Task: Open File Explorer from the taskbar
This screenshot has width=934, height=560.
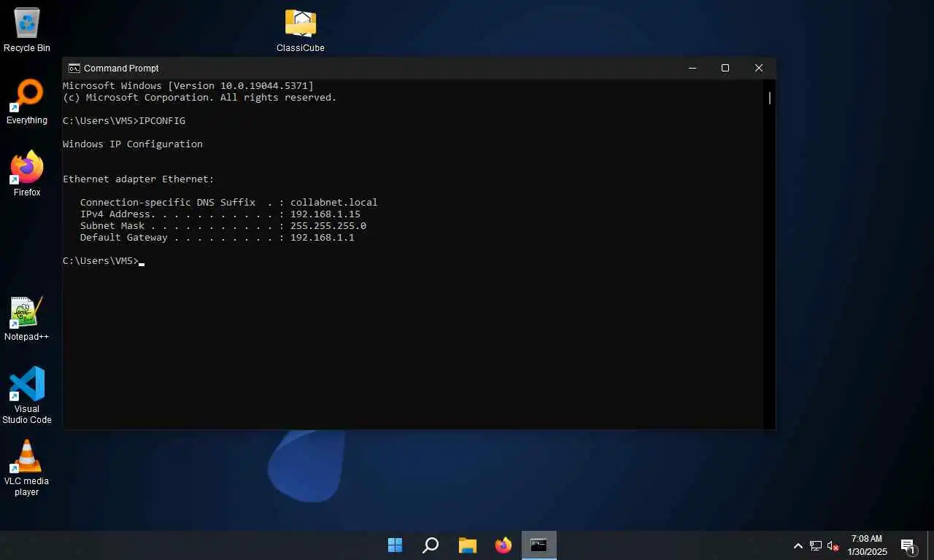Action: coord(467,545)
